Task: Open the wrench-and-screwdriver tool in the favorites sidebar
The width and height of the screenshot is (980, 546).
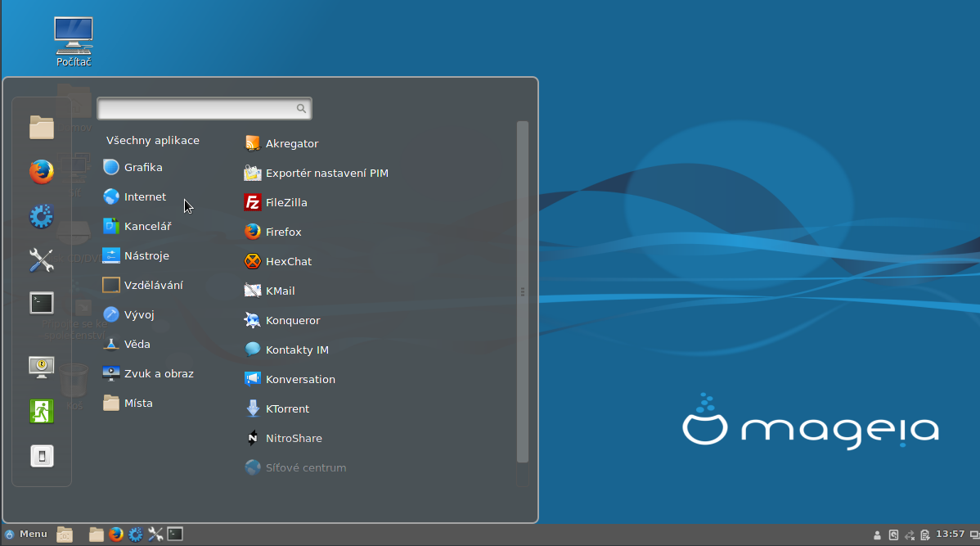Action: (x=42, y=260)
